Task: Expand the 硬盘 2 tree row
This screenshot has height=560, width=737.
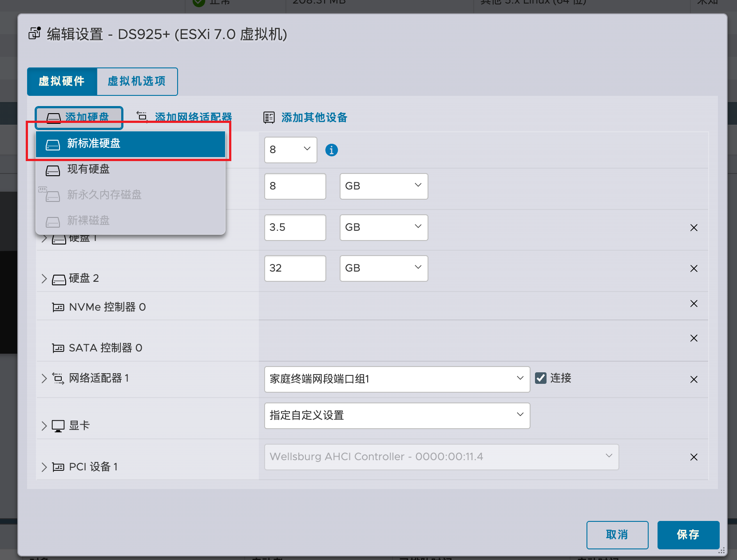Action: coord(44,279)
